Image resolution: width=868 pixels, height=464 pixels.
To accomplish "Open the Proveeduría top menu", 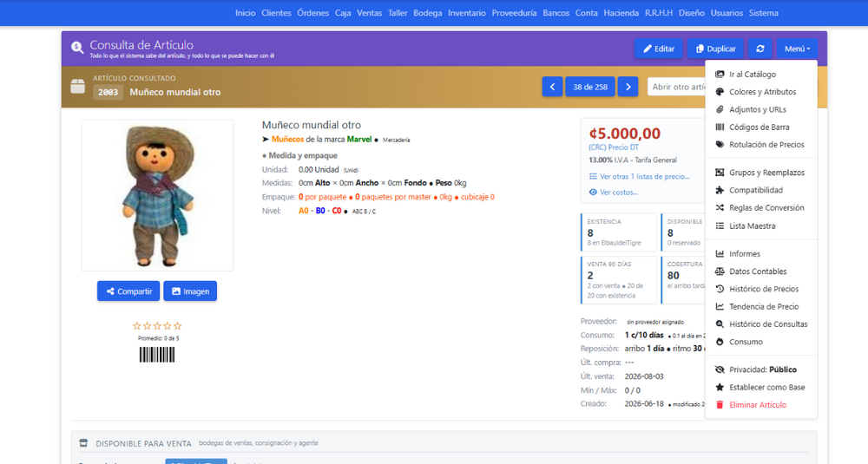I will click(x=514, y=13).
